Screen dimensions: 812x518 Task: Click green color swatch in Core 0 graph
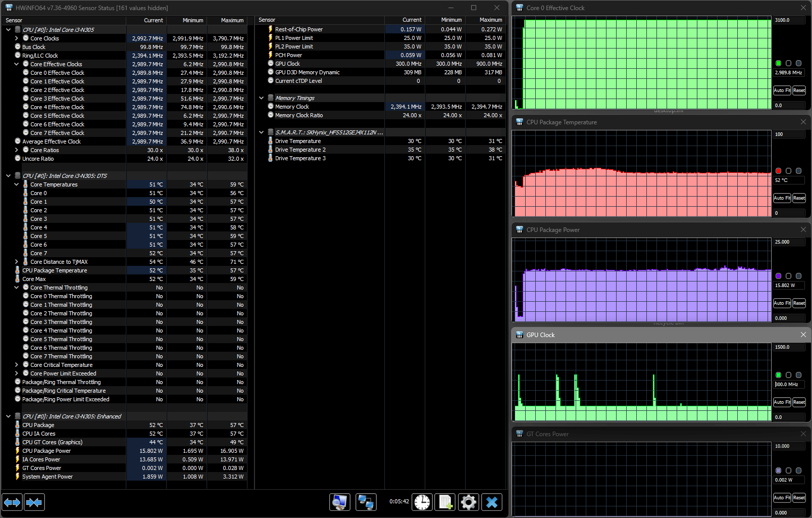click(x=778, y=63)
